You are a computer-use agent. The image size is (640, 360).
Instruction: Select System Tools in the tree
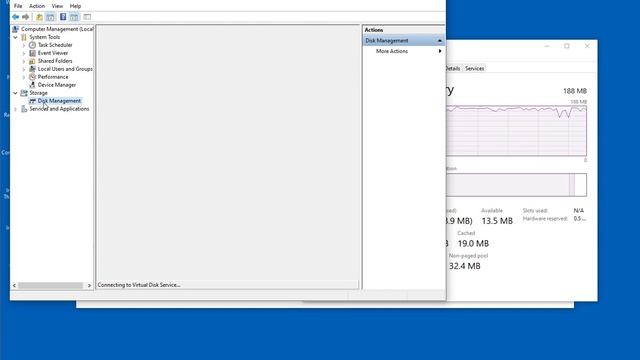point(44,37)
